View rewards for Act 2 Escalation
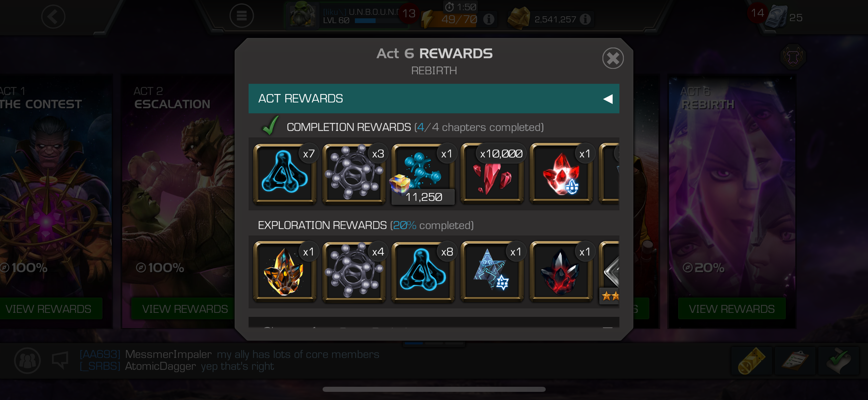The height and width of the screenshot is (400, 868). click(x=185, y=309)
